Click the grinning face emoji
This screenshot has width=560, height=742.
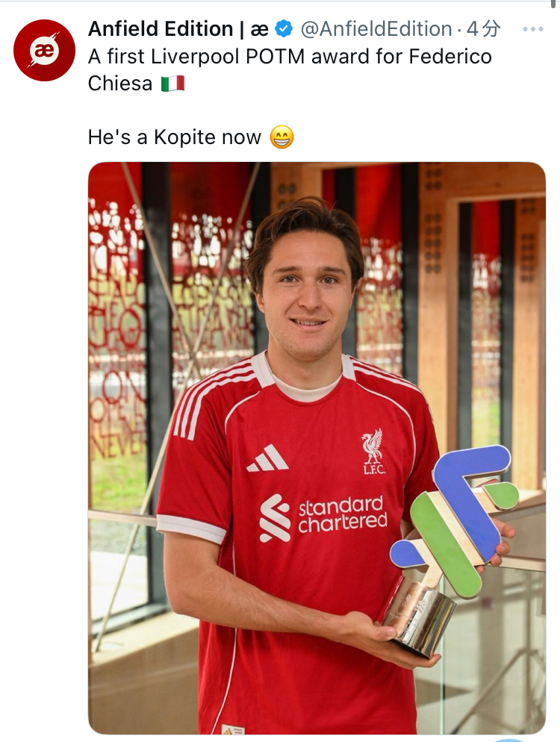tap(281, 137)
